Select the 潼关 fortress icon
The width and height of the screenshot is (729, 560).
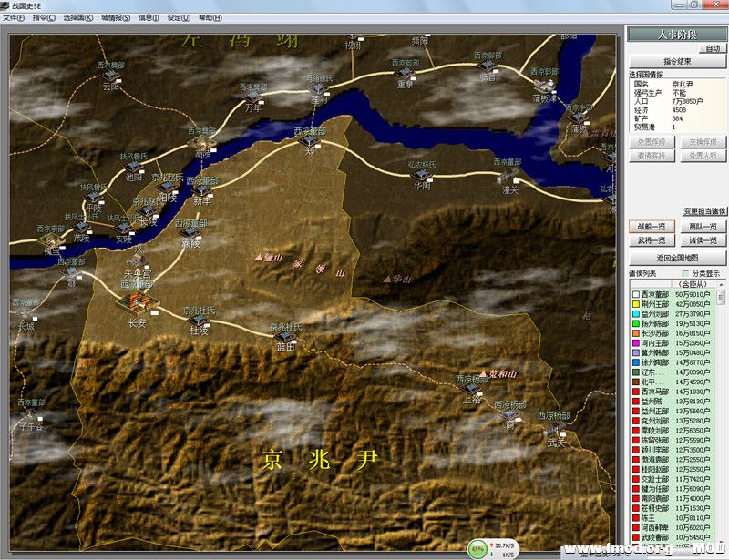(510, 175)
